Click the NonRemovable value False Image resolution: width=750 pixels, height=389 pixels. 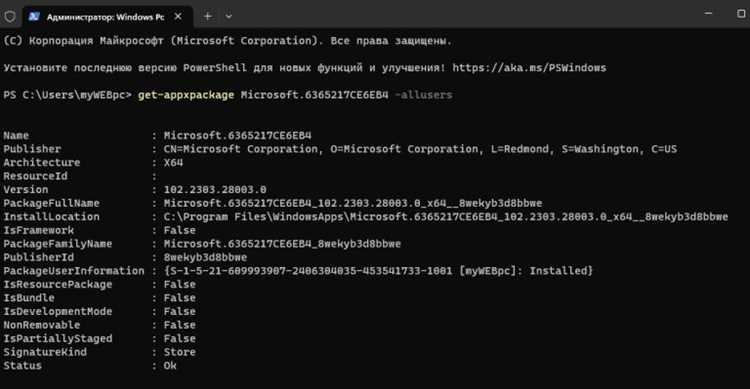click(179, 325)
